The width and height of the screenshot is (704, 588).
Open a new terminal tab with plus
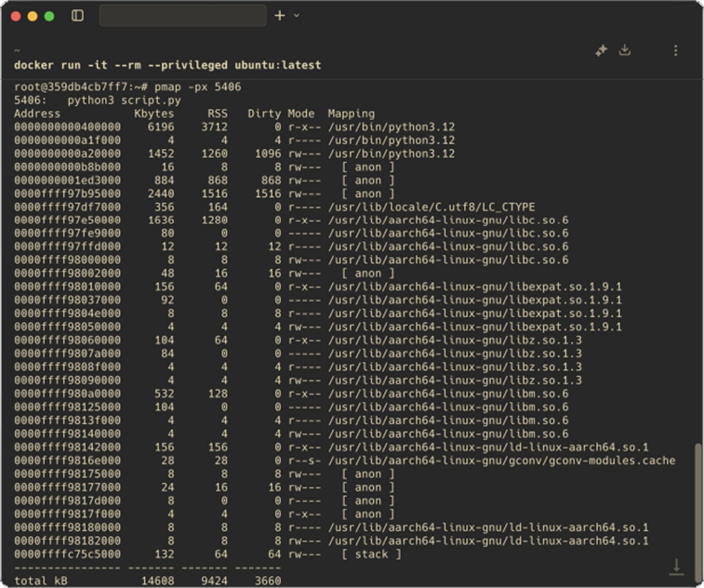(x=280, y=16)
